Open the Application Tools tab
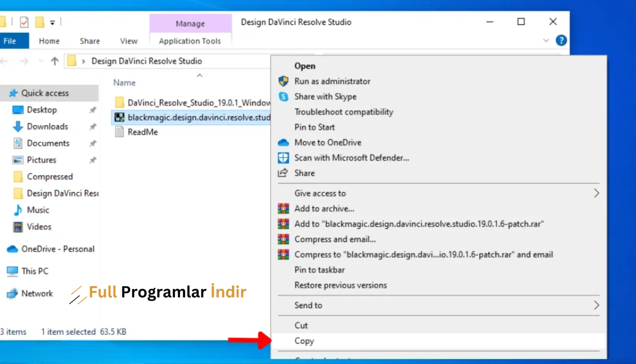636x364 pixels. (190, 41)
